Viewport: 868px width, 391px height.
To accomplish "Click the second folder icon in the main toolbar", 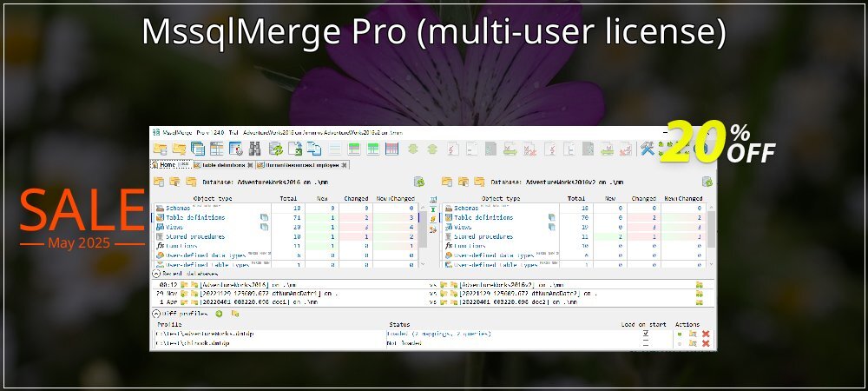I will [x=179, y=149].
